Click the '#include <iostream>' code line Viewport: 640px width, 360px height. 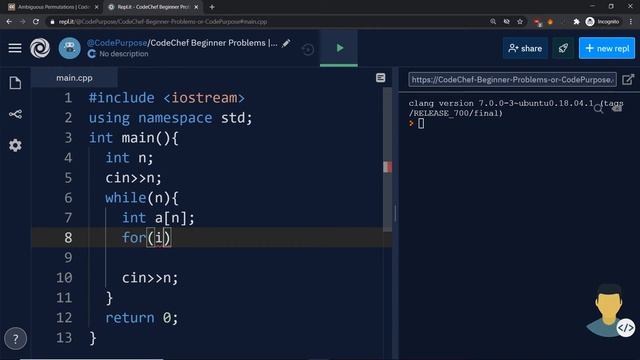click(x=167, y=98)
